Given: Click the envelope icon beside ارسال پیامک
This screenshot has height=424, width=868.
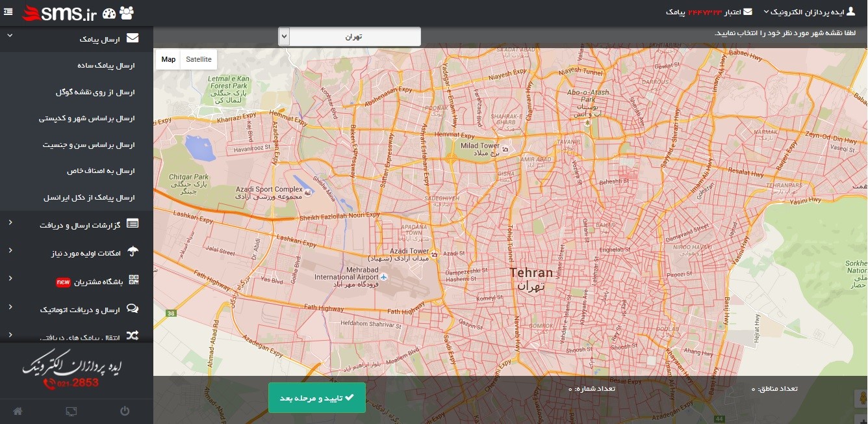Looking at the screenshot, I should click(133, 38).
